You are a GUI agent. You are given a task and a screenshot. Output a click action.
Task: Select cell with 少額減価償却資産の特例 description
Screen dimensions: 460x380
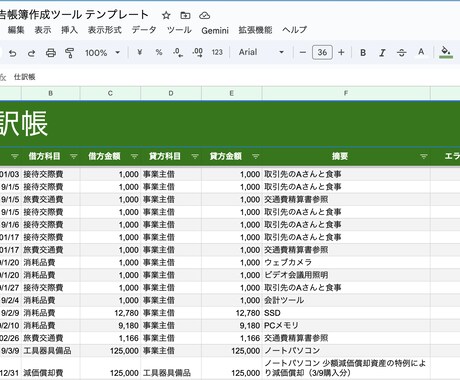click(x=346, y=367)
